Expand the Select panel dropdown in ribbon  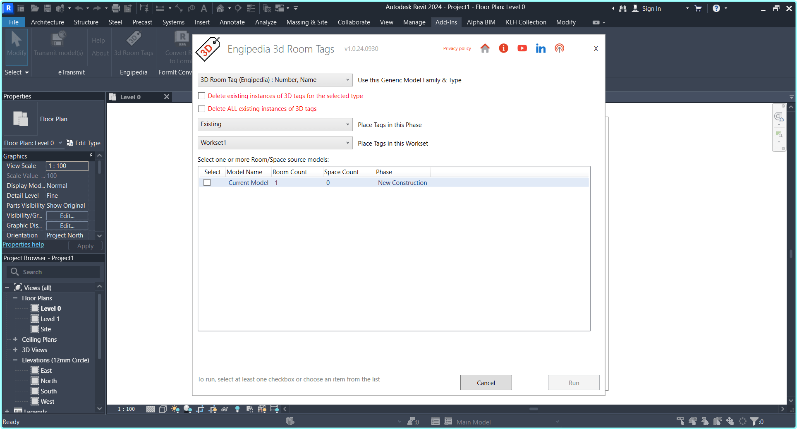point(16,72)
